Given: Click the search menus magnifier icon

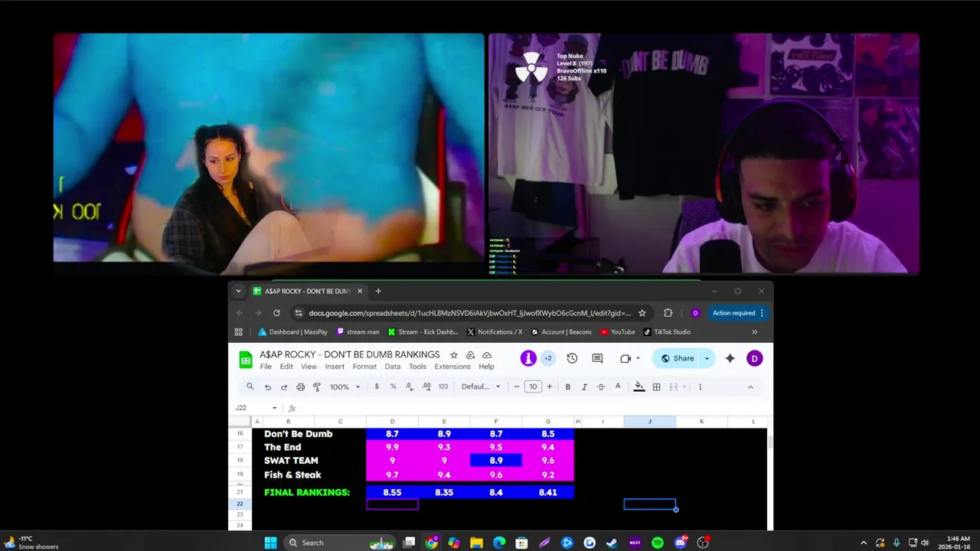Looking at the screenshot, I should 250,387.
